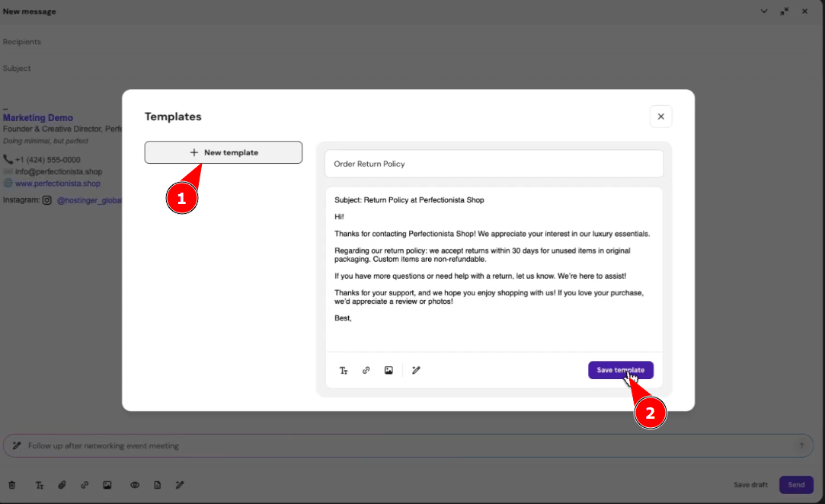
Task: Insert link in template editor
Action: 366,370
